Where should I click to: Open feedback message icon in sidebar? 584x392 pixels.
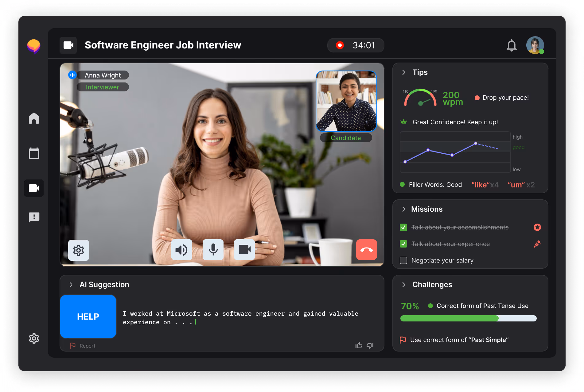coord(34,217)
